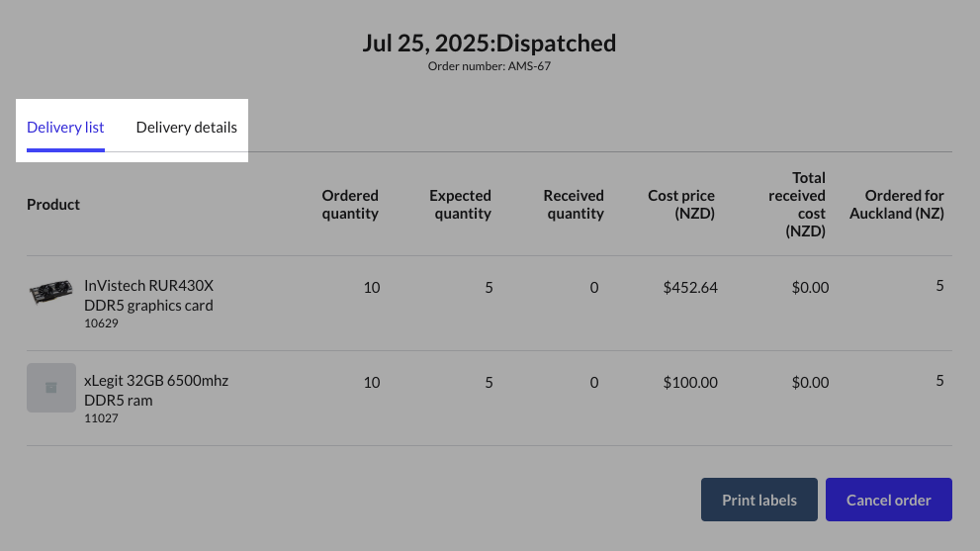Click the $452.64 cost price cell
980x551 pixels.
[x=690, y=288]
